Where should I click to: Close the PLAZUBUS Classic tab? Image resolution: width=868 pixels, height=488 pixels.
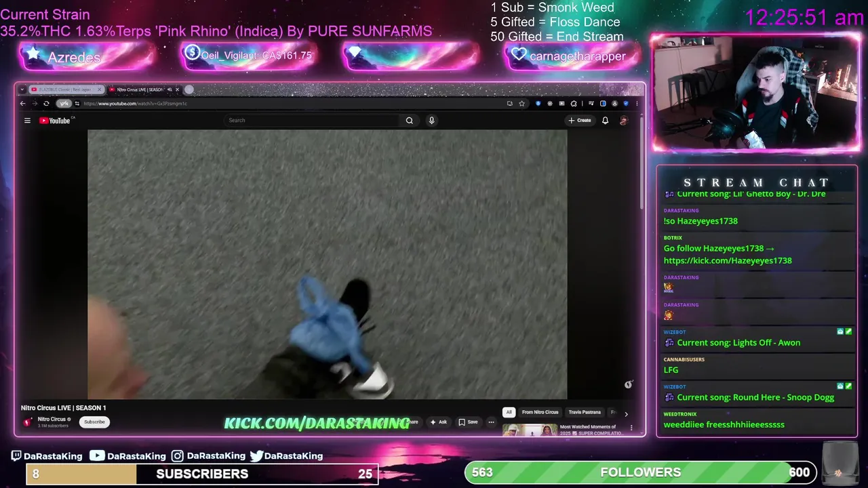[x=100, y=89]
